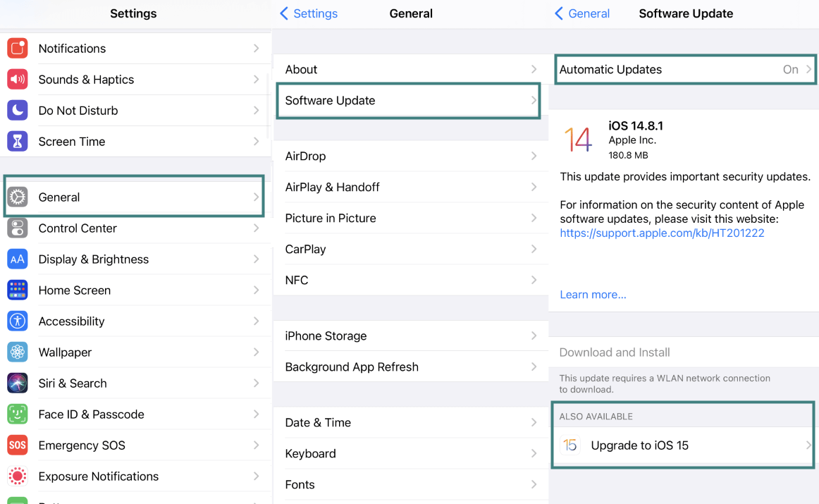Click the Siri & Search icon
The image size is (819, 504).
point(18,383)
